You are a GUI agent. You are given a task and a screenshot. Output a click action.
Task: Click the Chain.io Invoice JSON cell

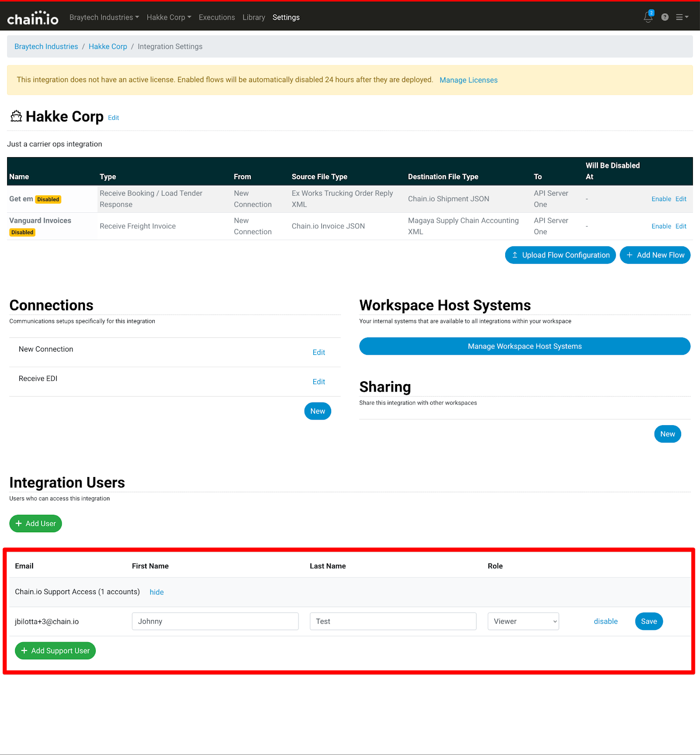pyautogui.click(x=328, y=226)
